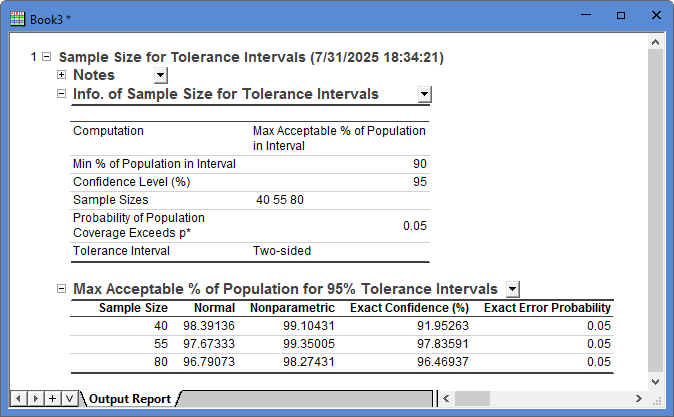Click Exact Confidence value 91.95263
This screenshot has height=417, width=674.
[x=443, y=326]
